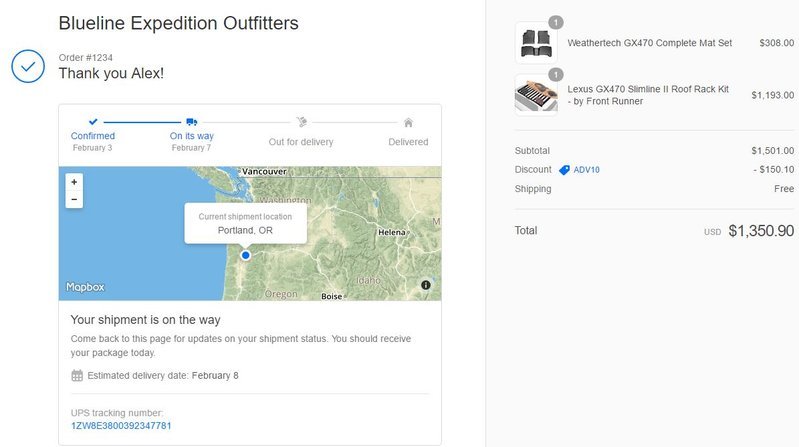The height and width of the screenshot is (447, 799).
Task: Click the Lexus GX470 Slimline II Roof Rack name
Action: tap(648, 95)
